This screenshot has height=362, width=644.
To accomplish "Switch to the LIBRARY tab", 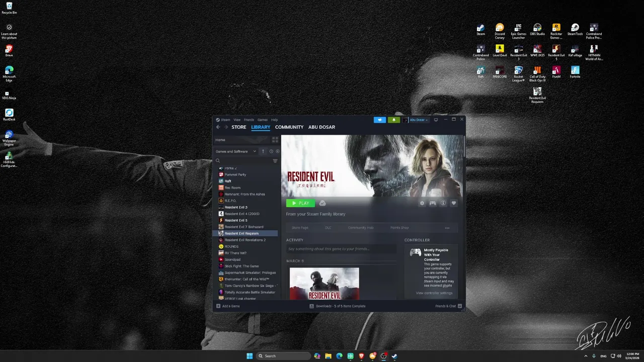I will coord(261,127).
